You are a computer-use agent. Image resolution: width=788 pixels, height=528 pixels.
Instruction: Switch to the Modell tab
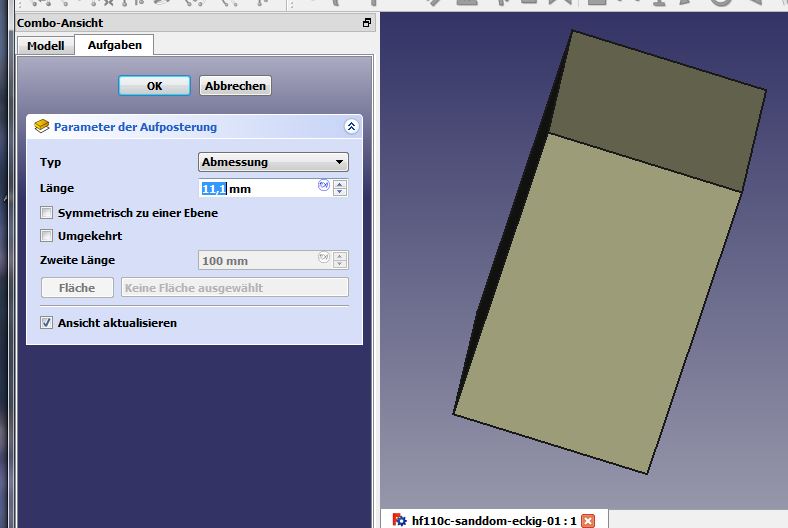click(46, 46)
